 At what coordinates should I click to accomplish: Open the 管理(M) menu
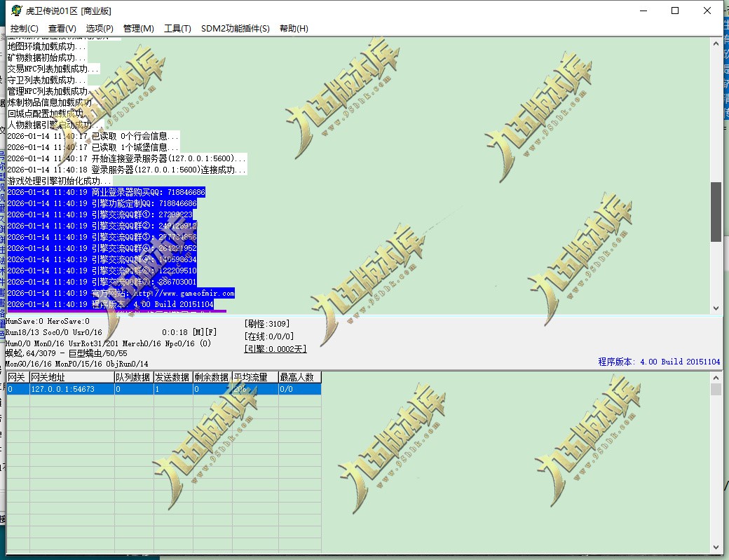[x=139, y=28]
